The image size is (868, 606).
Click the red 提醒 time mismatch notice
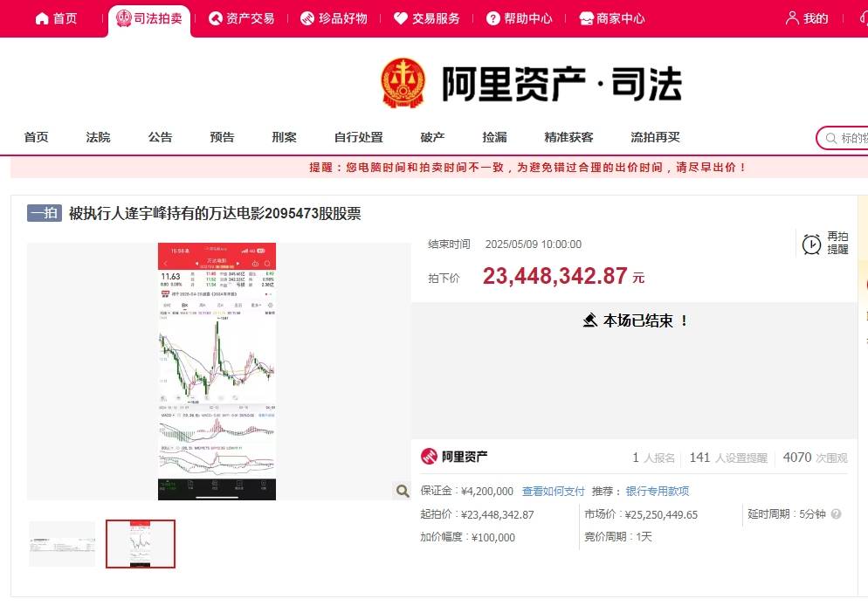527,167
